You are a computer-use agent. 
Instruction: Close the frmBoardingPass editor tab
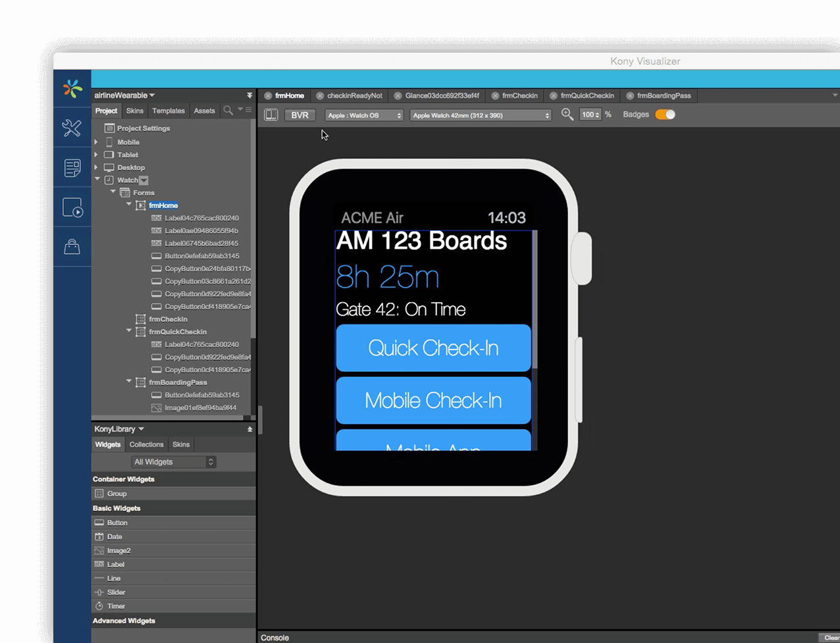coord(630,96)
